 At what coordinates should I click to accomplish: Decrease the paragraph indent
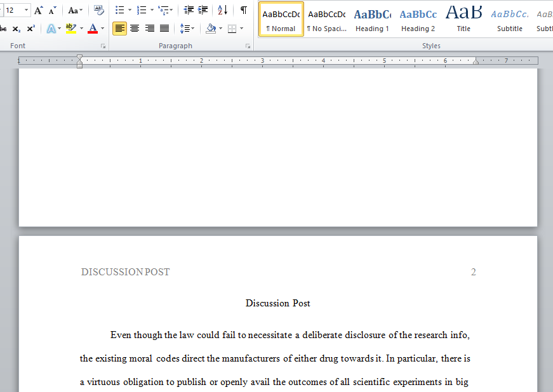pos(189,10)
